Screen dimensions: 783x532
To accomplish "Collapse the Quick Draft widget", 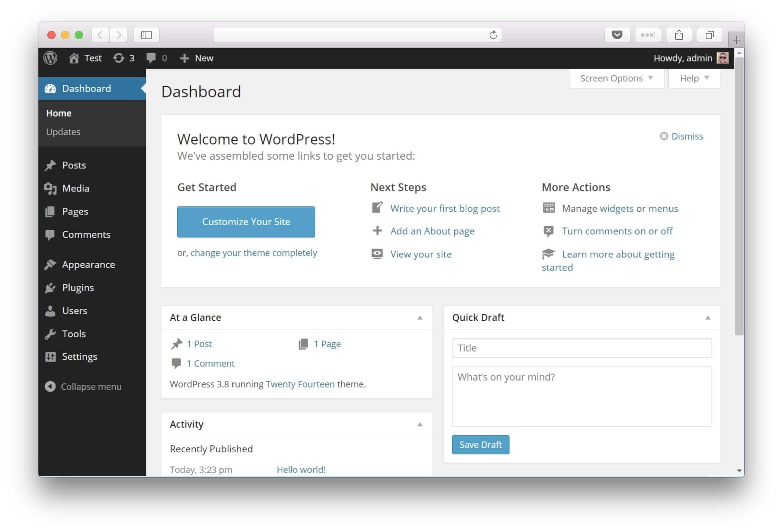I will click(x=708, y=318).
